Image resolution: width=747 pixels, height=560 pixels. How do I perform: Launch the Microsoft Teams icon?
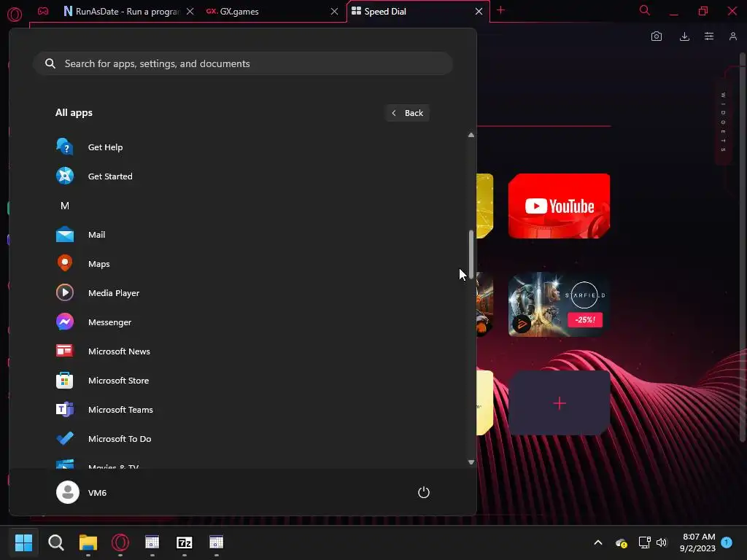click(65, 410)
